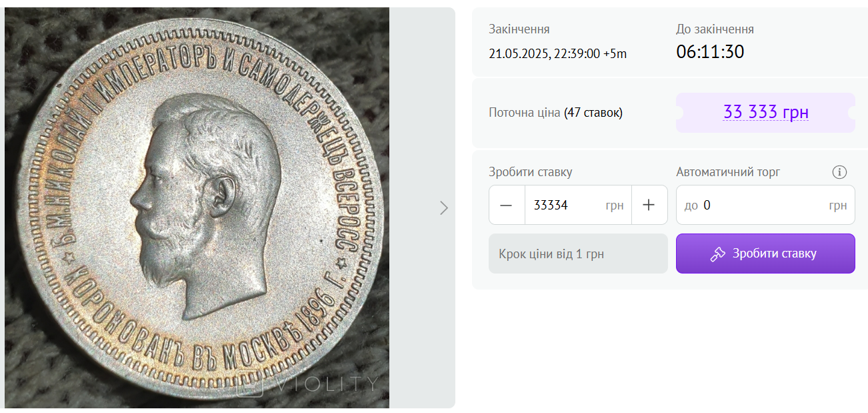Click the Автоматичний торг label

coord(728,172)
